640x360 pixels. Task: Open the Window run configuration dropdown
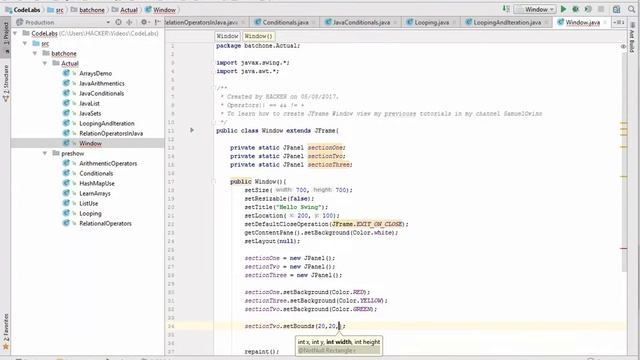(535, 9)
